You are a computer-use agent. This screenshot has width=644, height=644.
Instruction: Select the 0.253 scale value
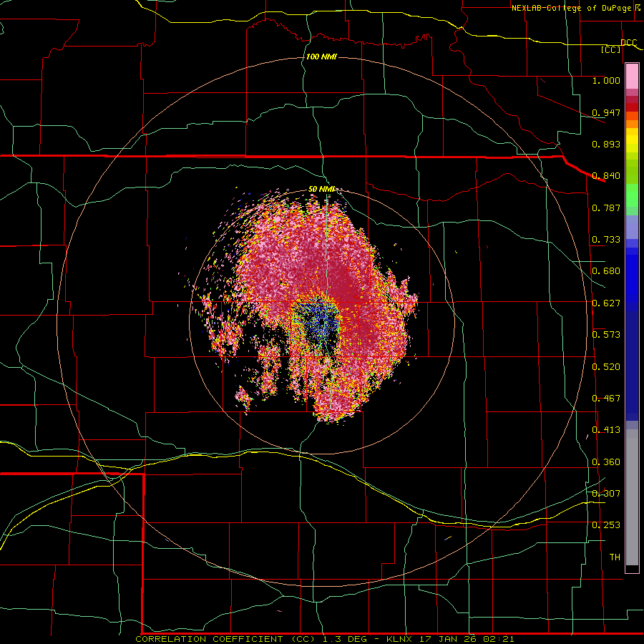point(606,525)
